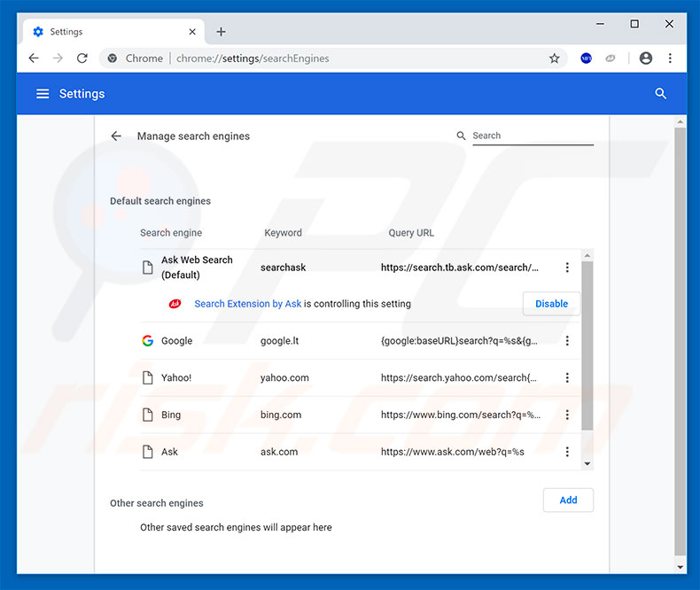Open the user profile avatar menu
This screenshot has height=590, width=700.
(646, 58)
